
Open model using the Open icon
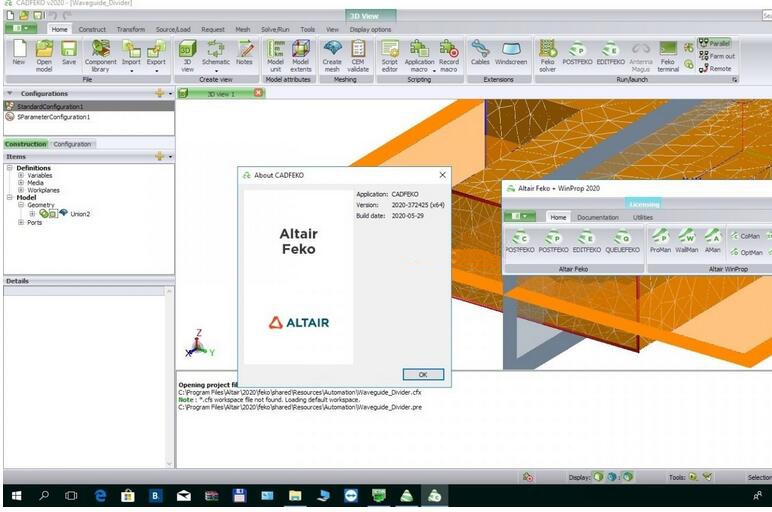click(x=44, y=56)
